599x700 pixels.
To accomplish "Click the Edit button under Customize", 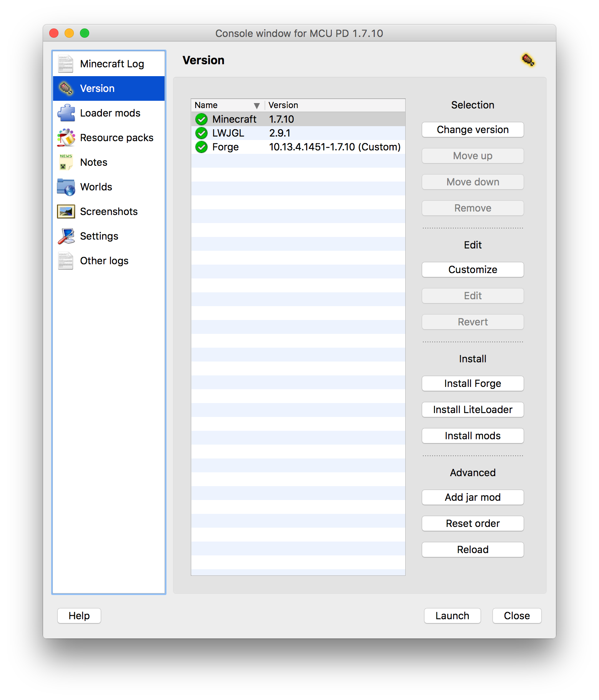I will tap(473, 296).
